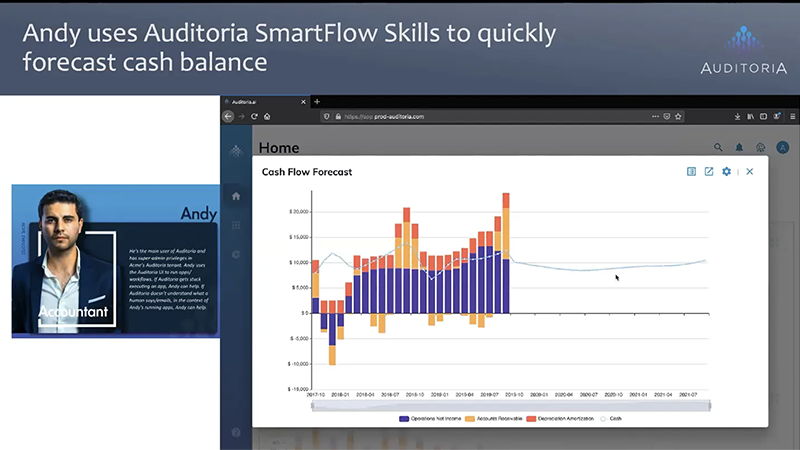Click the shield tracking protection icon
This screenshot has height=450, width=800.
tap(327, 116)
